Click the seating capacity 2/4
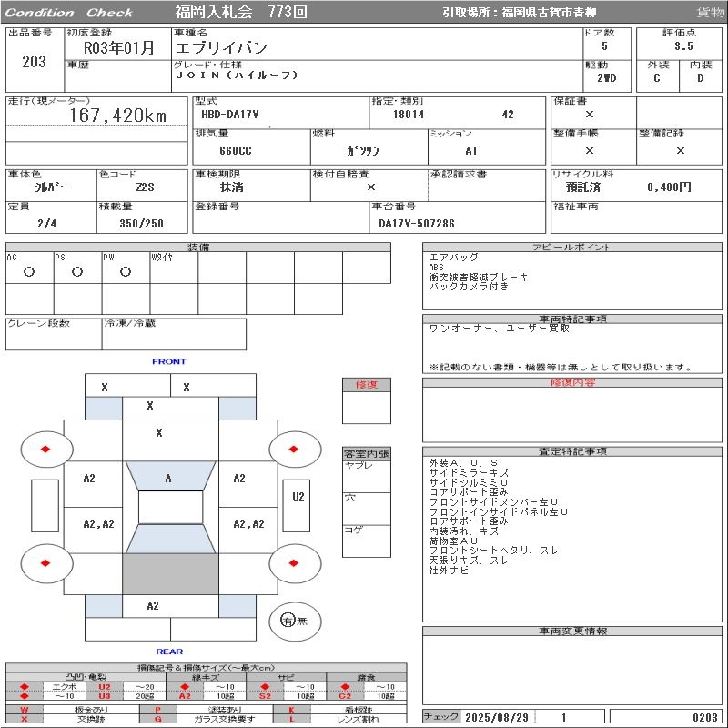Viewport: 728px width, 728px height. [47, 223]
